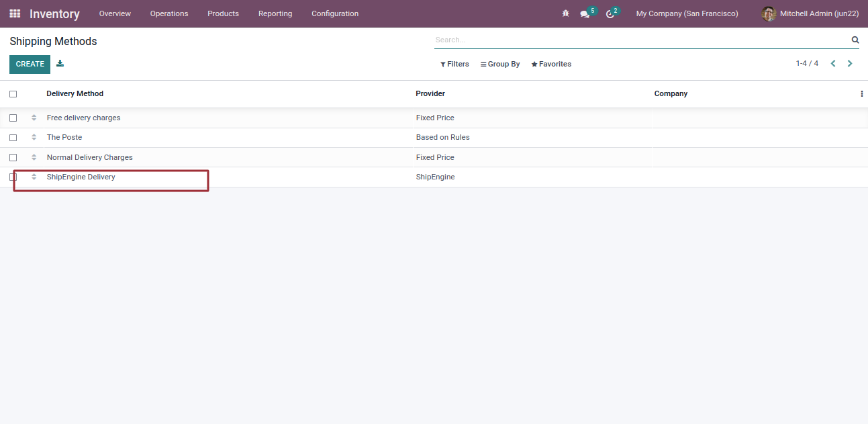Image resolution: width=868 pixels, height=424 pixels.
Task: Sort by Delivery Method column header
Action: [x=75, y=93]
